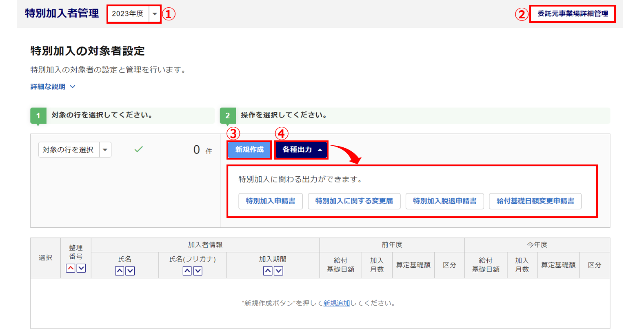This screenshot has width=644, height=331.
Task: Click the green checkmark beside row selector
Action: (x=139, y=149)
